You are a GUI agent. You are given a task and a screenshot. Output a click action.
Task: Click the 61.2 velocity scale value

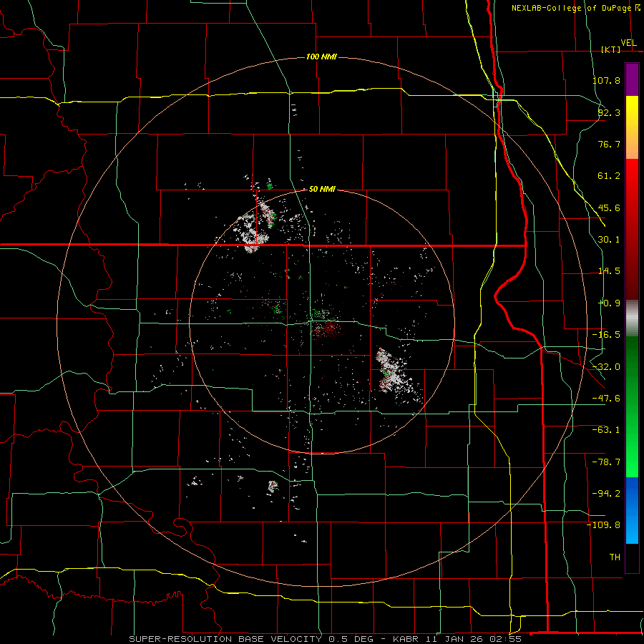tap(609, 176)
